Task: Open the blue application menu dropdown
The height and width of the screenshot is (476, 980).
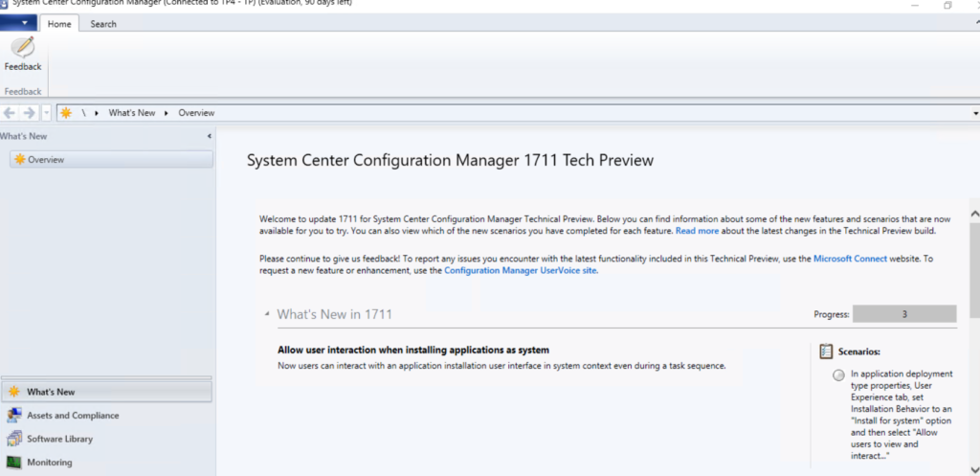Action: (x=19, y=23)
